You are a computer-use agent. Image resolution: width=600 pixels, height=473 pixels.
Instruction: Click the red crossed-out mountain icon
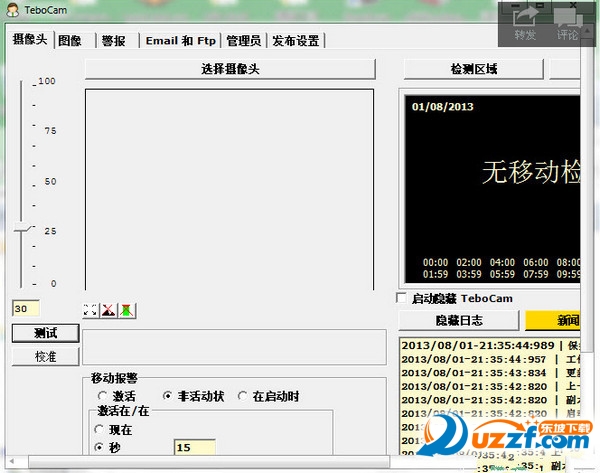(109, 310)
